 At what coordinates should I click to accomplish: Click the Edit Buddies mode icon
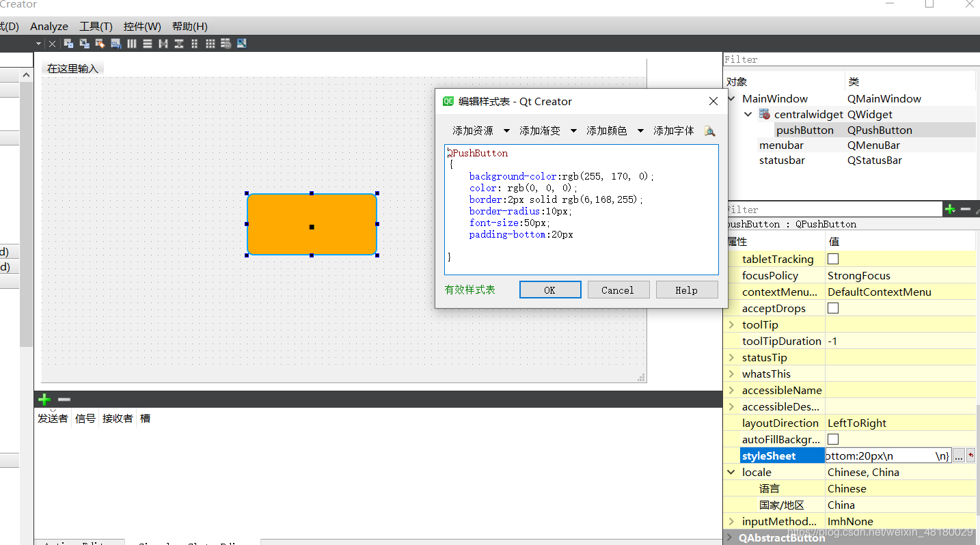100,44
